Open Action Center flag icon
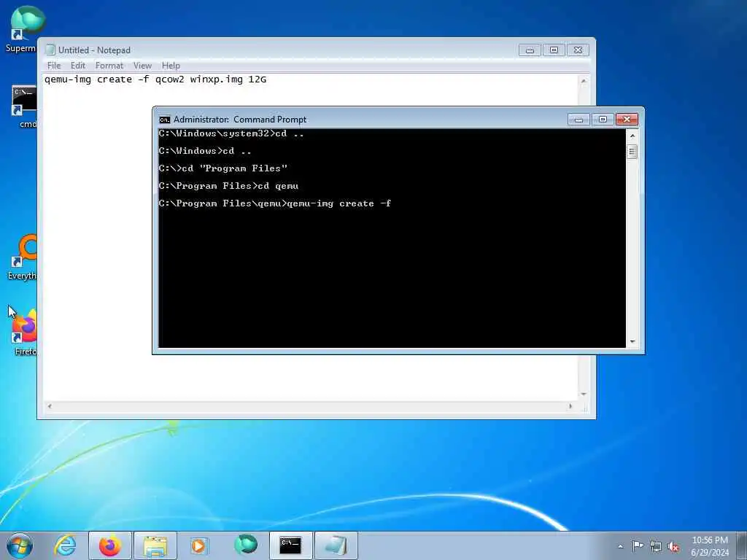 638,546
